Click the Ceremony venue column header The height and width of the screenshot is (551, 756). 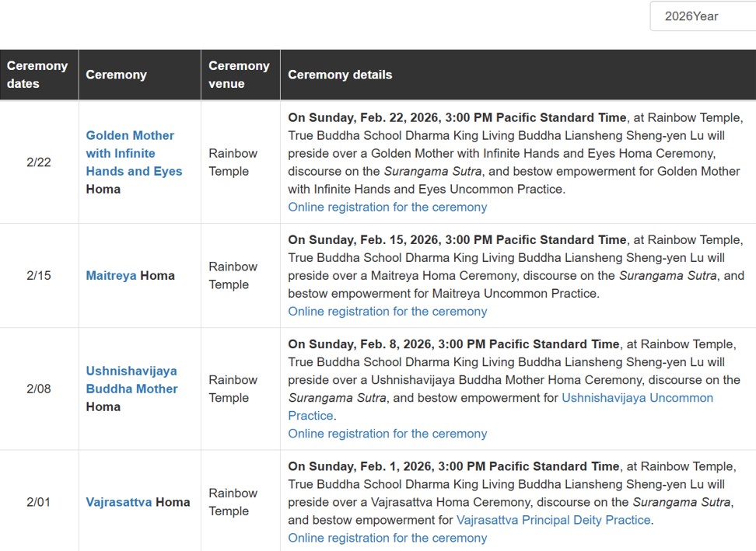(239, 75)
